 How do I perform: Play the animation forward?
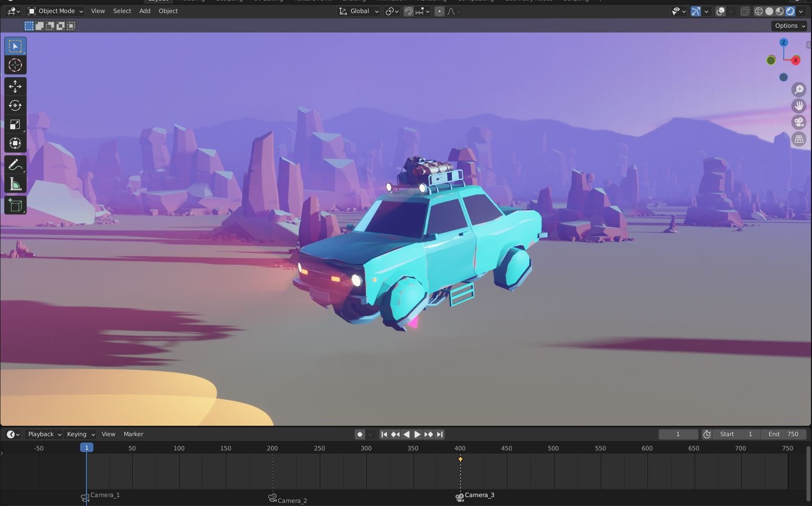417,434
